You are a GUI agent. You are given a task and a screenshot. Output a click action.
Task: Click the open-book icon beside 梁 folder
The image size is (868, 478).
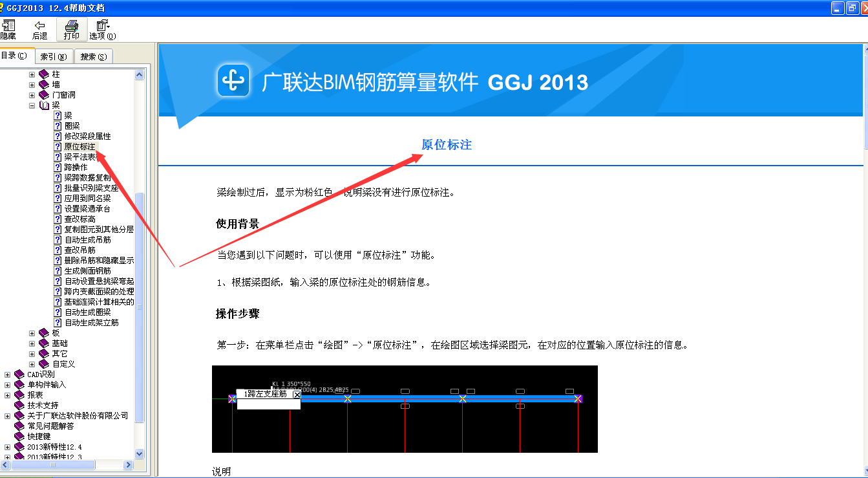pyautogui.click(x=44, y=105)
